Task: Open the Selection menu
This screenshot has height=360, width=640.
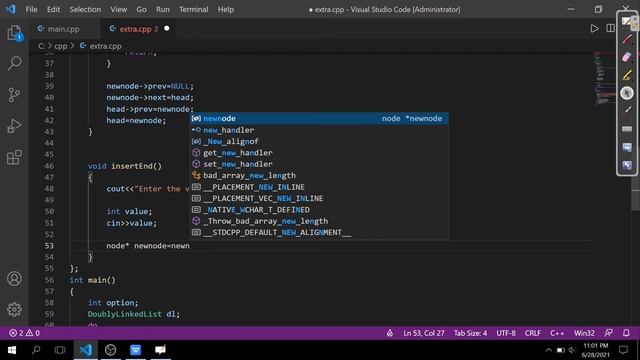Action: coord(85,9)
